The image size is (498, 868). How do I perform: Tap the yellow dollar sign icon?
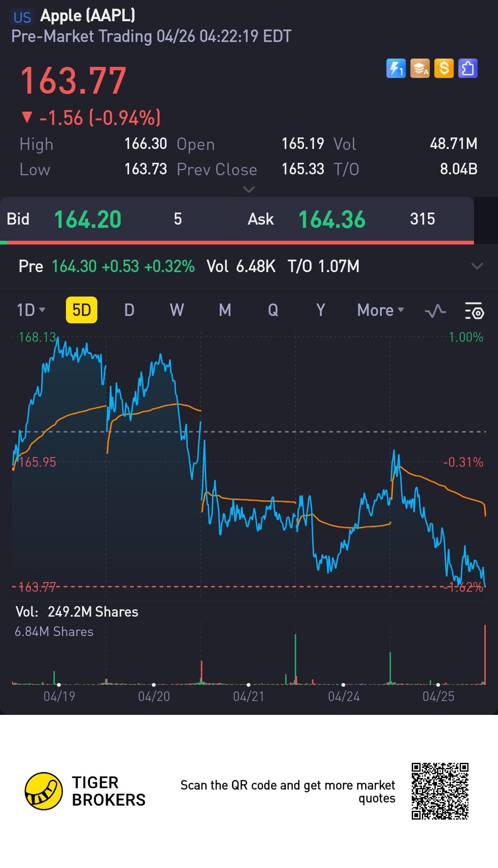(x=444, y=69)
